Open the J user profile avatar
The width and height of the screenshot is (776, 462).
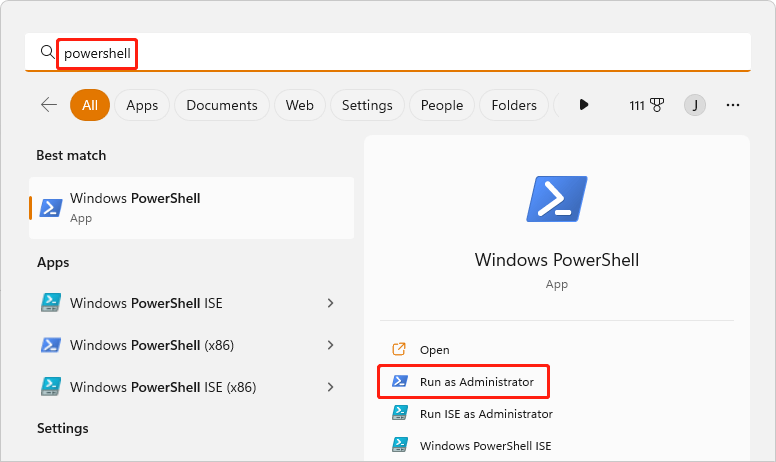click(694, 105)
